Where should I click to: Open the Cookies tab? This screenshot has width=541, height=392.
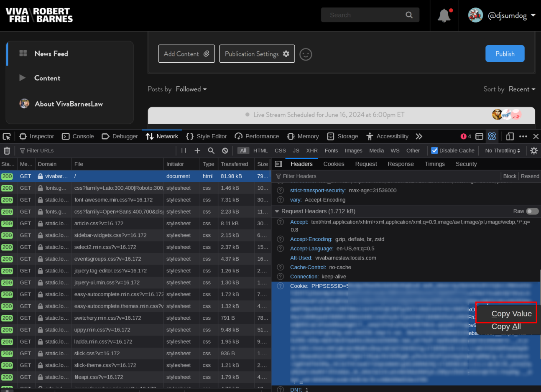[334, 164]
